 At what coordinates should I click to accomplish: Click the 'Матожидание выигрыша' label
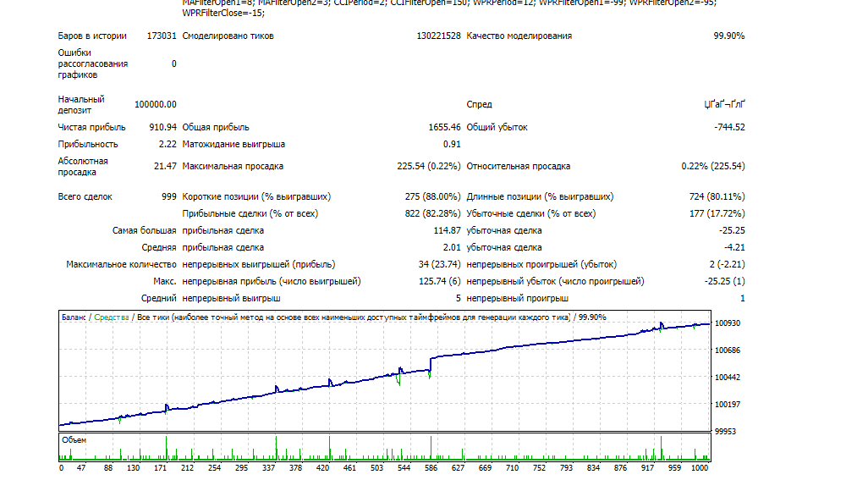(233, 145)
